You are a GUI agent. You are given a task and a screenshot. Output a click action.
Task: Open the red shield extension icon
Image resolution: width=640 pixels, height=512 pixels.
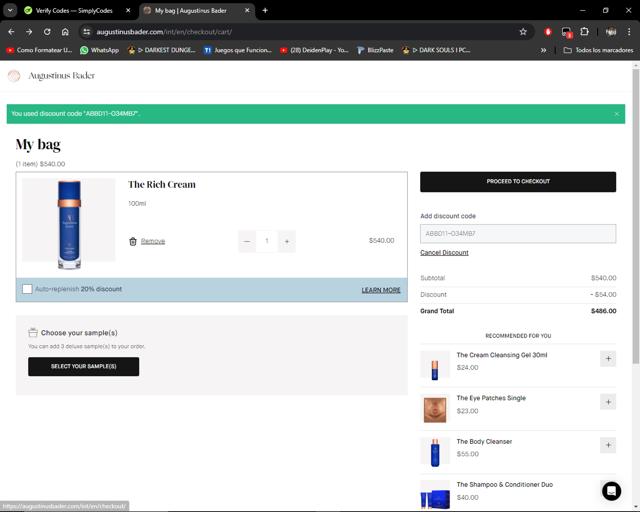[x=548, y=32]
